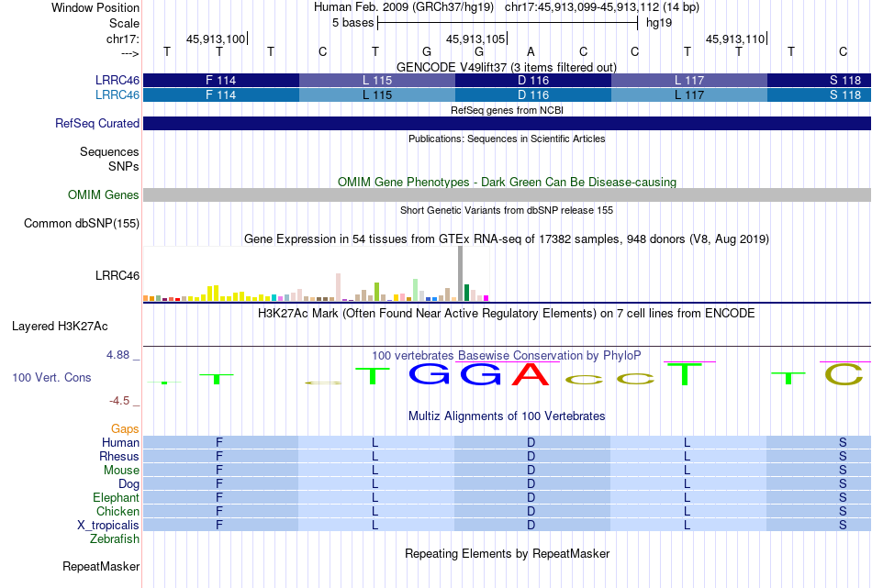Click the 45,913,105 position marker
Image resolution: width=872 pixels, height=588 pixels.
(x=475, y=39)
